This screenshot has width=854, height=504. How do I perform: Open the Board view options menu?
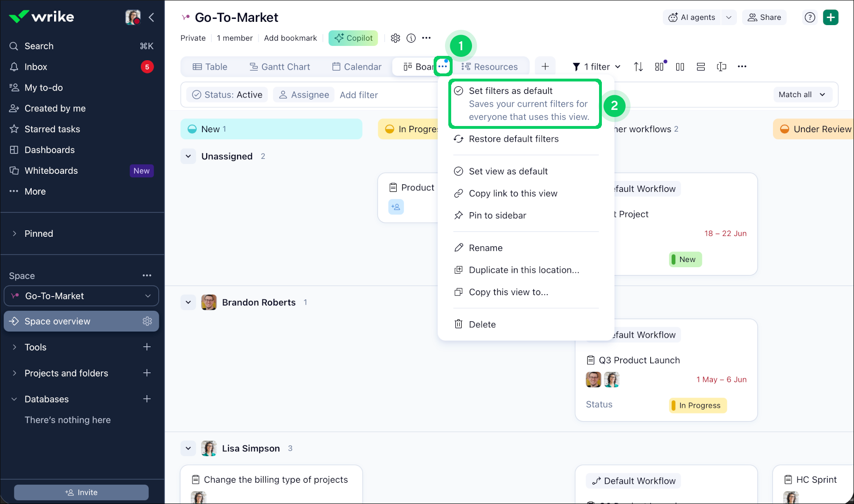[x=443, y=66]
